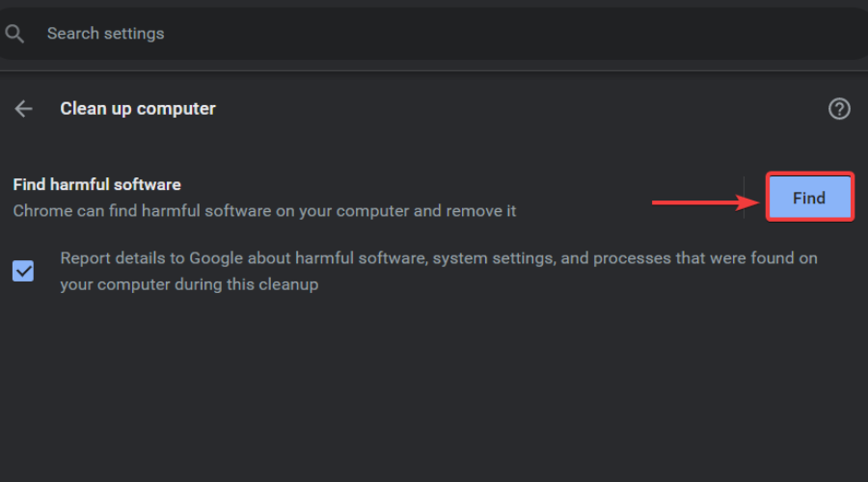Viewport: 868px width, 482px height.
Task: Click the vertical separator left of Find
Action: 744,197
